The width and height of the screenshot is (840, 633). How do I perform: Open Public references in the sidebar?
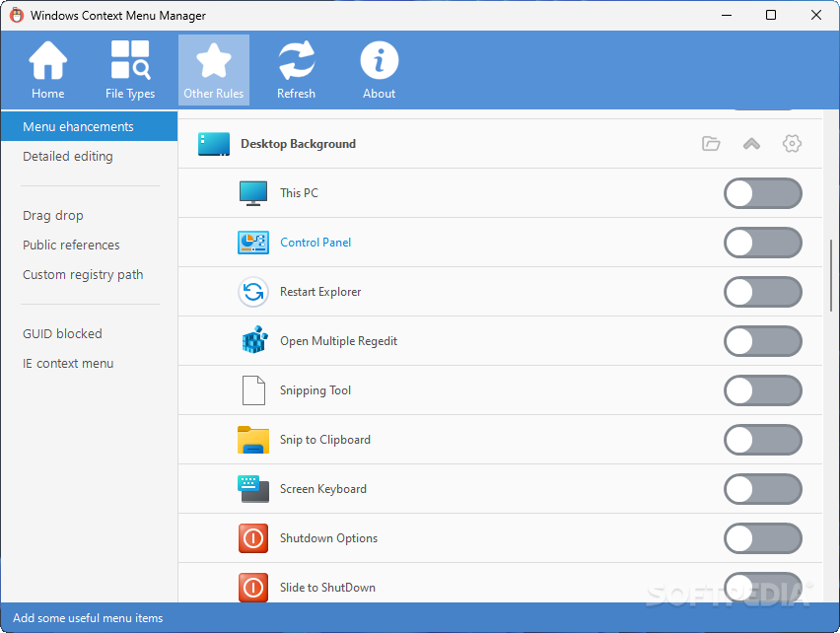click(x=89, y=245)
